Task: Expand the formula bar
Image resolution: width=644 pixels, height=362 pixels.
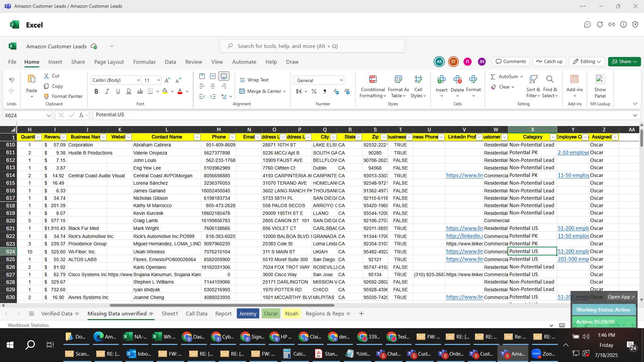Action: click(x=635, y=115)
